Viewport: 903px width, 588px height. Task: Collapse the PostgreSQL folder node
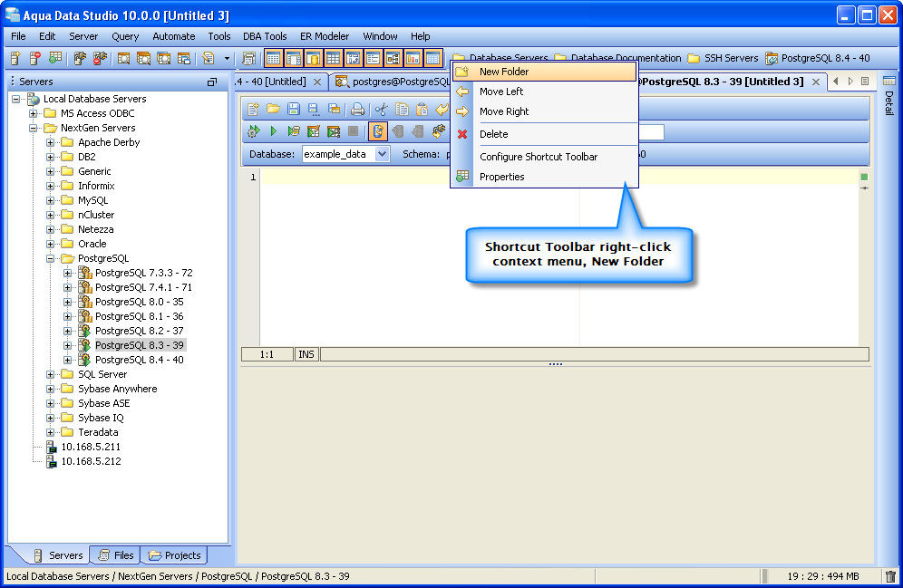click(x=51, y=258)
